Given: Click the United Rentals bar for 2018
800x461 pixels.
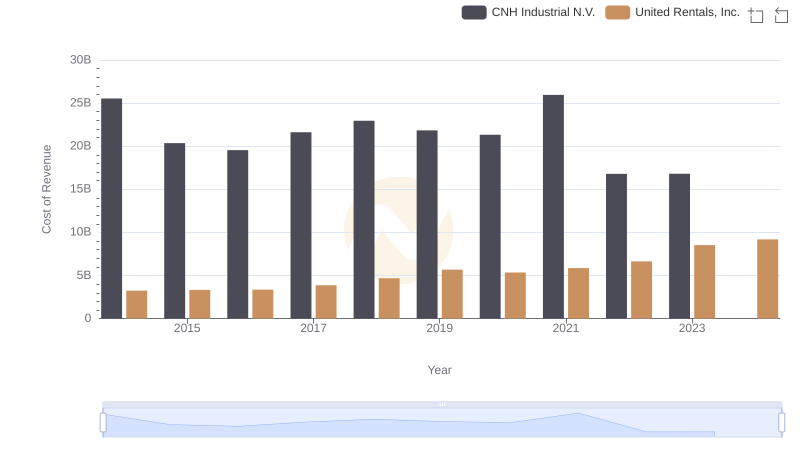Looking at the screenshot, I should (x=389, y=298).
